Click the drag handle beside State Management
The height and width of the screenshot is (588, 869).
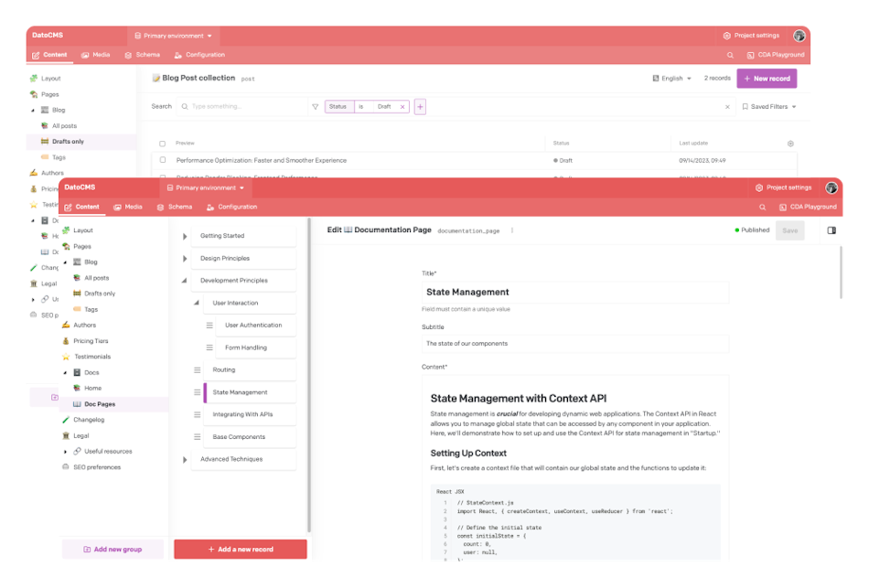[195, 391]
